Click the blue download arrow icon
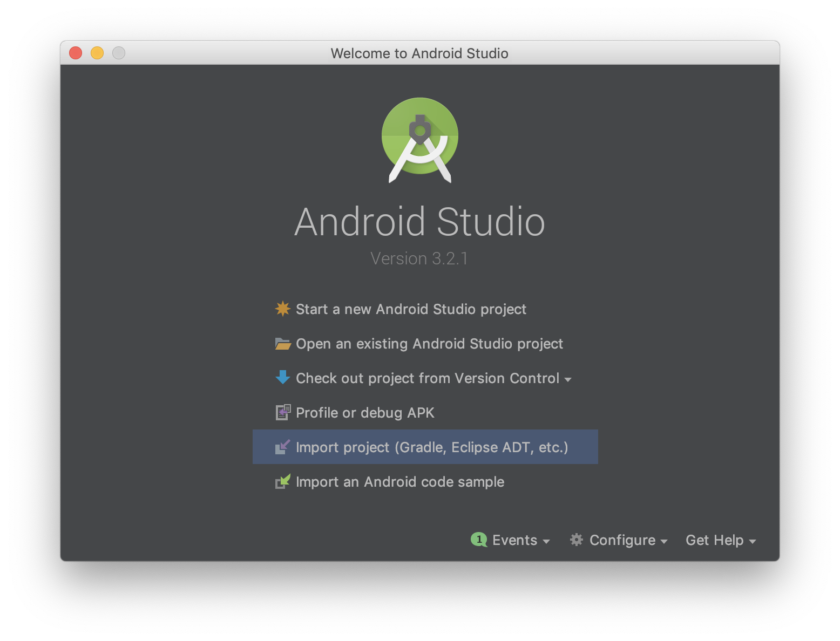This screenshot has height=641, width=840. [282, 377]
